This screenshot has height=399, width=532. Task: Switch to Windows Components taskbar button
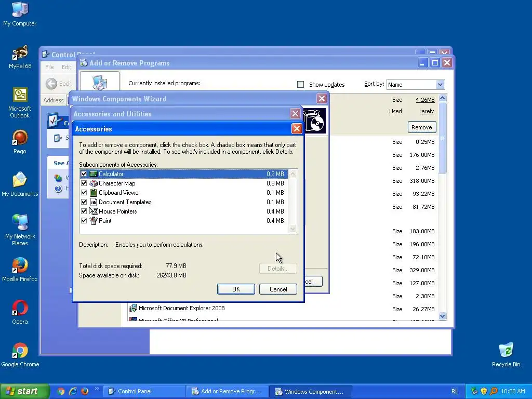pyautogui.click(x=311, y=391)
